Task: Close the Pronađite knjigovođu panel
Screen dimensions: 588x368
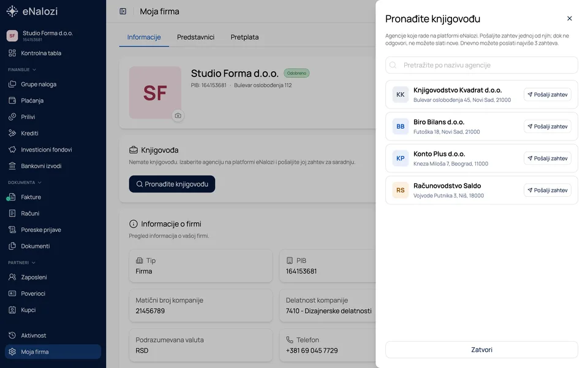Action: tap(570, 18)
